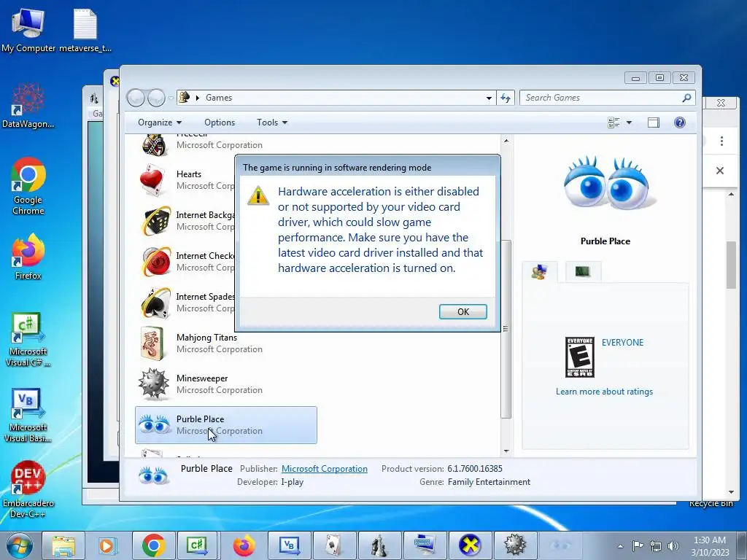Click the refresh button beside the address bar
This screenshot has height=560, width=747.
click(506, 98)
